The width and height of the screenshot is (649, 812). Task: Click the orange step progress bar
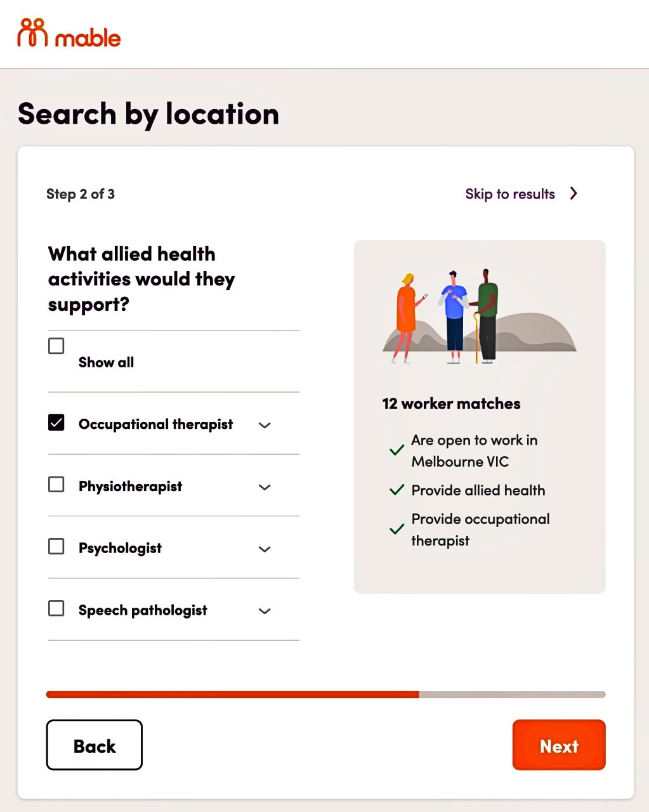(233, 695)
